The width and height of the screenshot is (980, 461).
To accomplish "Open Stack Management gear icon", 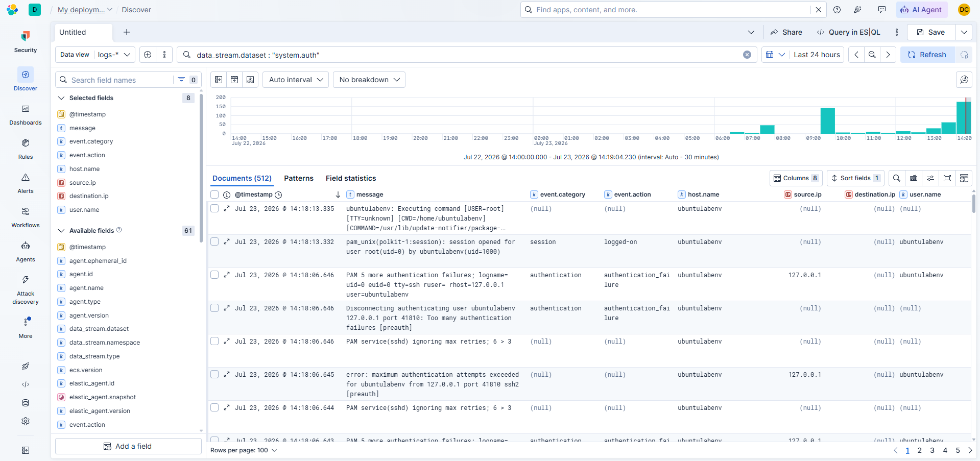I will click(x=26, y=421).
